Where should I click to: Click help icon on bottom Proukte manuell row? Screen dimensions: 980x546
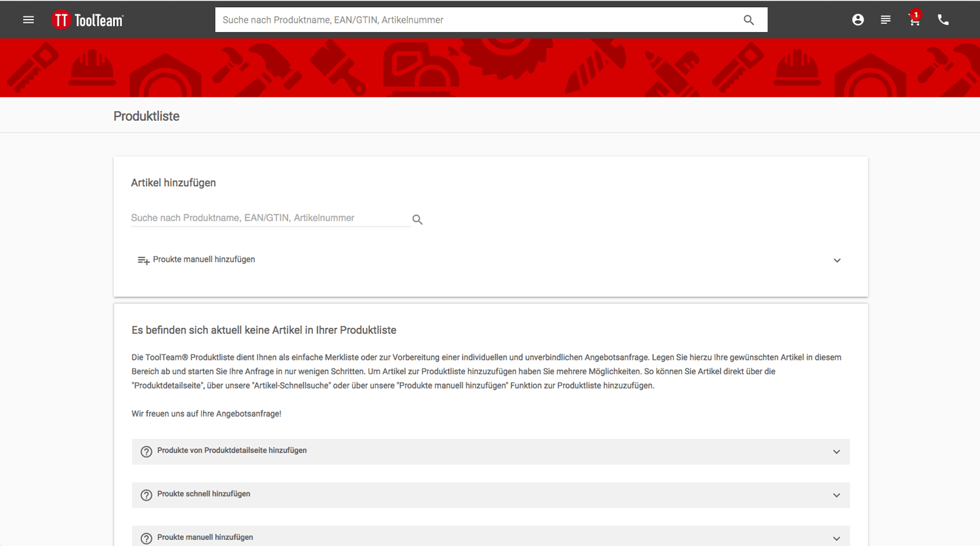click(x=146, y=538)
